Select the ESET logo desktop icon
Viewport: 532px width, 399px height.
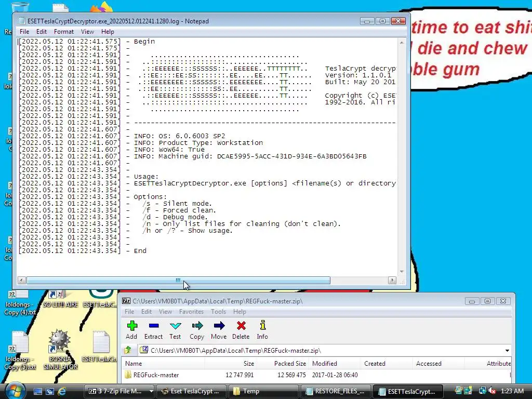coord(100,299)
